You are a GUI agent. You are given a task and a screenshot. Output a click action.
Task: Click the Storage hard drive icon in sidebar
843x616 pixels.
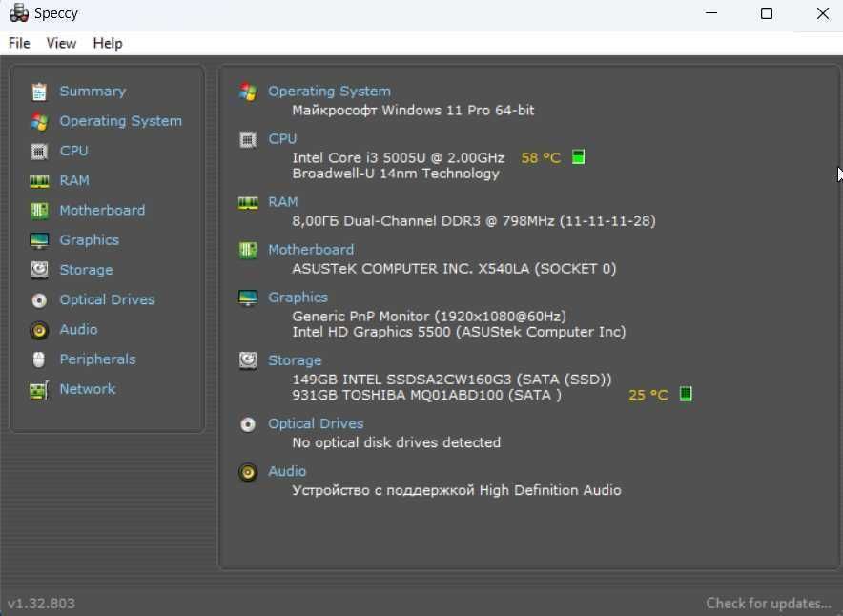(x=39, y=270)
